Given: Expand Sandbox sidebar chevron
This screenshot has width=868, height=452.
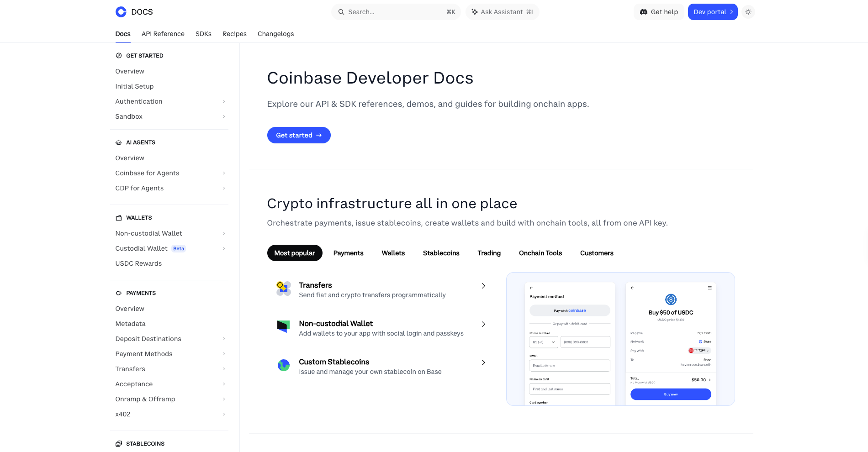Looking at the screenshot, I should (x=224, y=116).
